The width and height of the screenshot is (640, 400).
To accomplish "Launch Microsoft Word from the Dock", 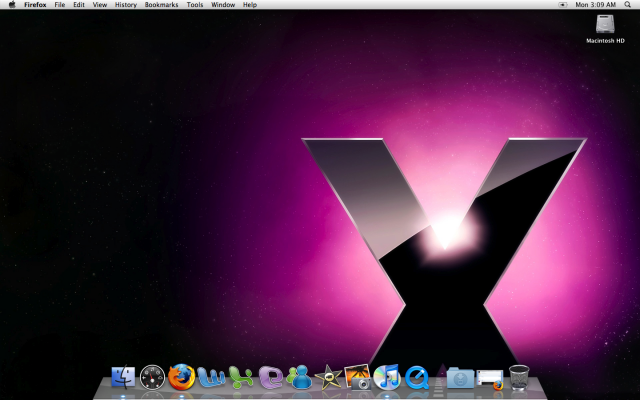I will tap(211, 377).
